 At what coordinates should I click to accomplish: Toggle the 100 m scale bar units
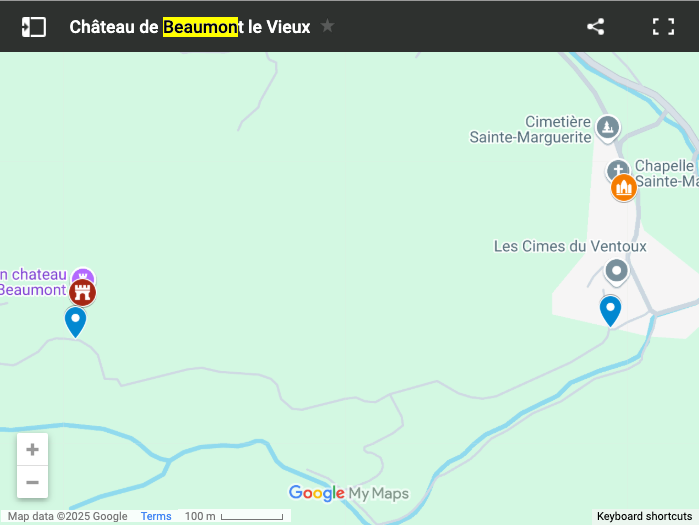234,516
